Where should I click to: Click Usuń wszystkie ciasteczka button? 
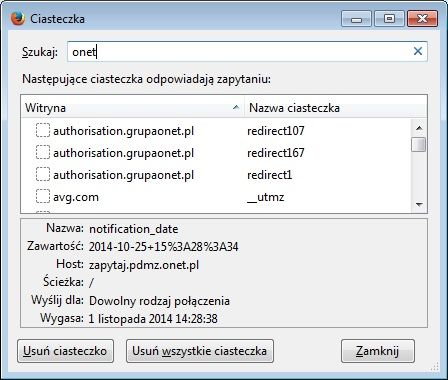(200, 351)
